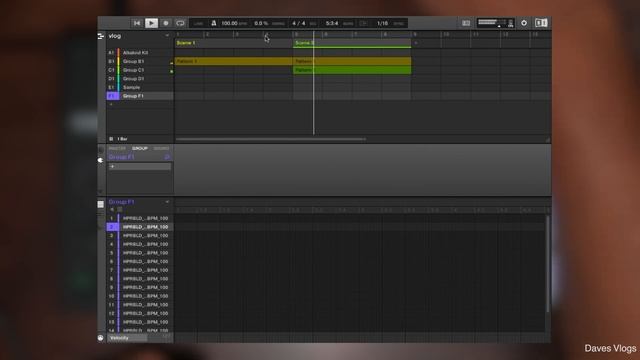
Task: Click the control lane icon beside Velocity
Action: coord(101,338)
